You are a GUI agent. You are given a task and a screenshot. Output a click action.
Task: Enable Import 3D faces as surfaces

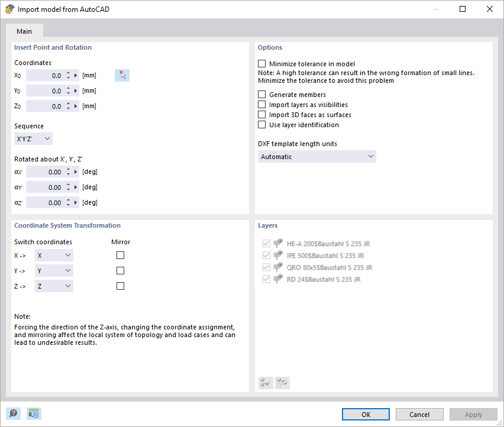point(261,115)
